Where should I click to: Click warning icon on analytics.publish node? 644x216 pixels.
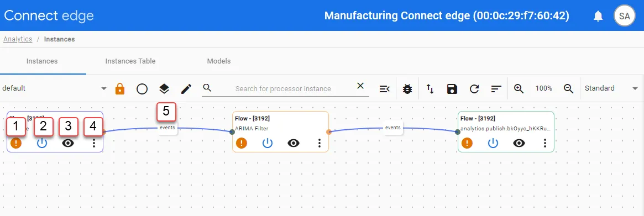coord(467,143)
